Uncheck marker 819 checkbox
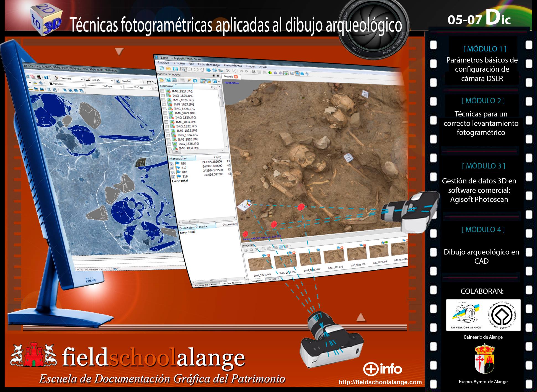537x392 pixels. click(x=173, y=176)
